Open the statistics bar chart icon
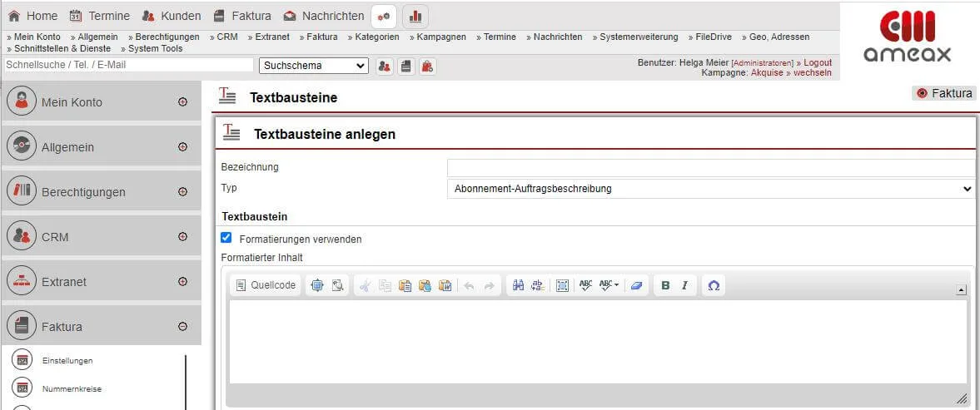The image size is (980, 410). click(415, 16)
